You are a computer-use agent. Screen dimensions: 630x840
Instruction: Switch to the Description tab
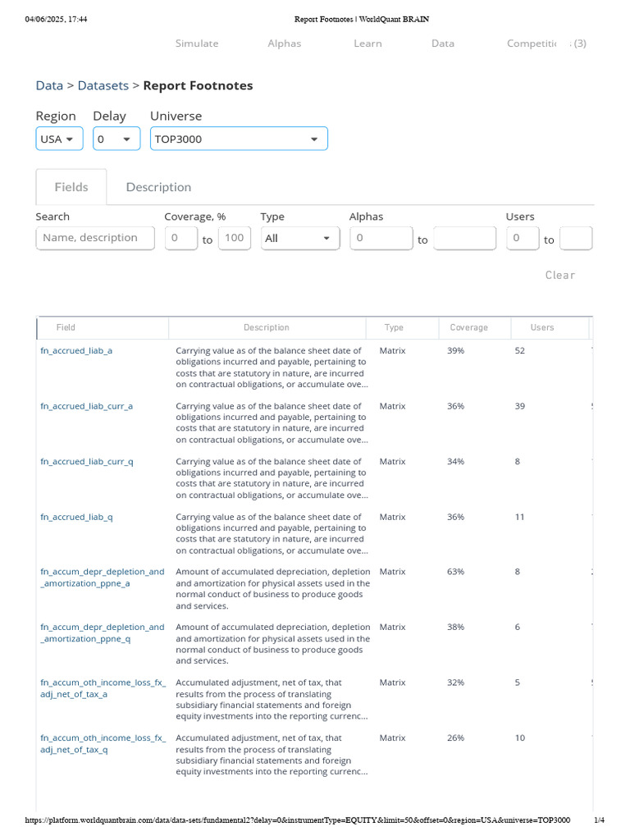[x=158, y=187]
